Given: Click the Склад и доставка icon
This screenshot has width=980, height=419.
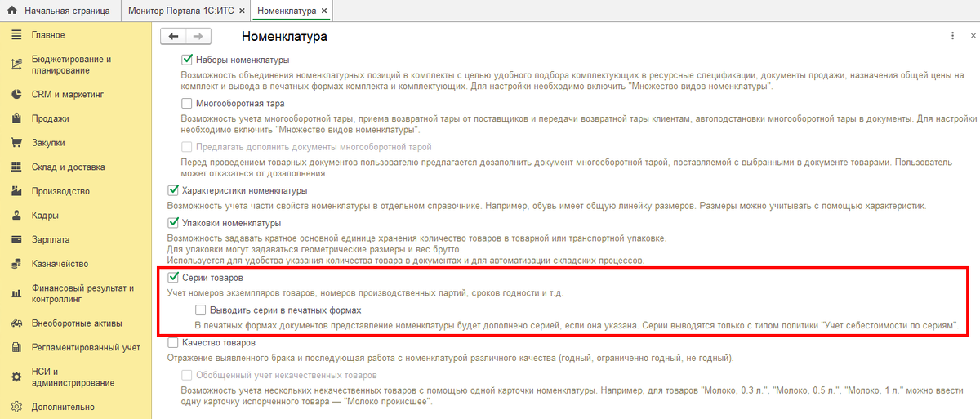Looking at the screenshot, I should tap(16, 167).
